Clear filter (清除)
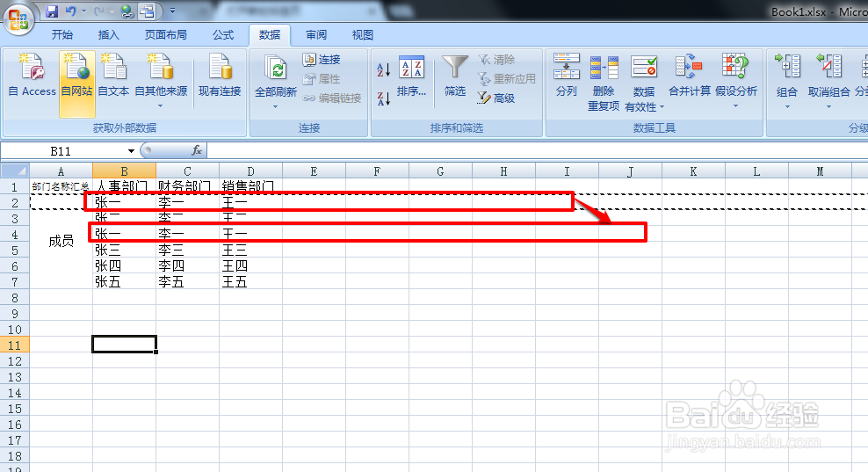 click(496, 59)
